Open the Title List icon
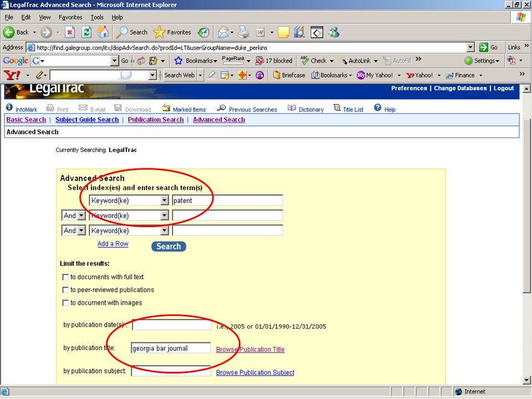Viewport: 532px width, 399px height. click(337, 108)
